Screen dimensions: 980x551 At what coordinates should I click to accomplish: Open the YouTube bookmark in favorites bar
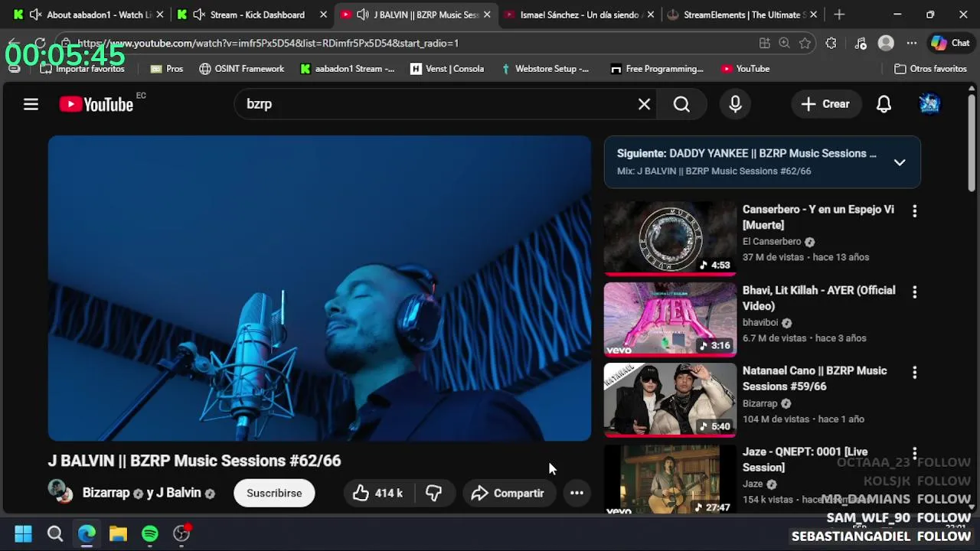[745, 69]
